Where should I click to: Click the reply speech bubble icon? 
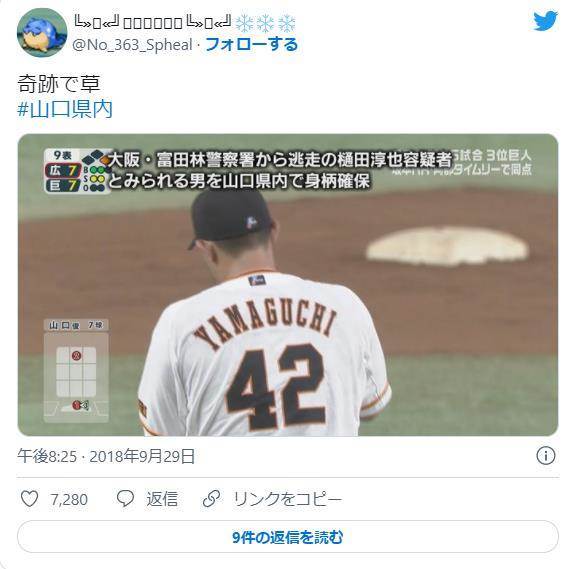point(125,499)
